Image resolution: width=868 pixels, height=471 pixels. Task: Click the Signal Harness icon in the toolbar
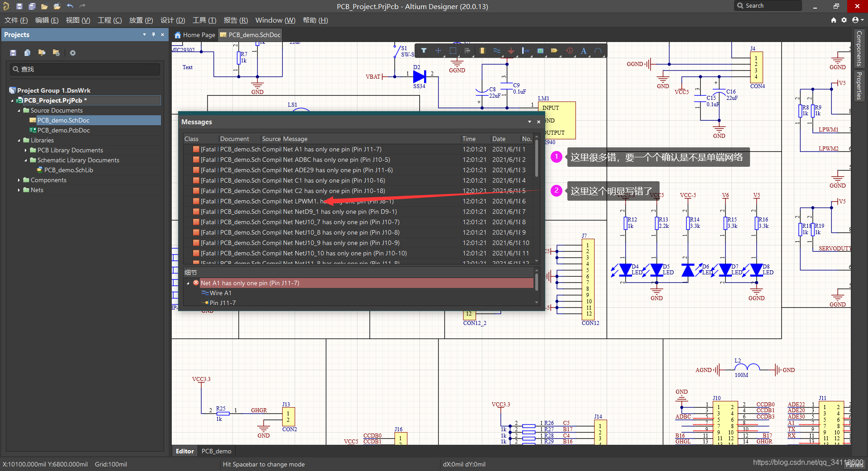[525, 51]
